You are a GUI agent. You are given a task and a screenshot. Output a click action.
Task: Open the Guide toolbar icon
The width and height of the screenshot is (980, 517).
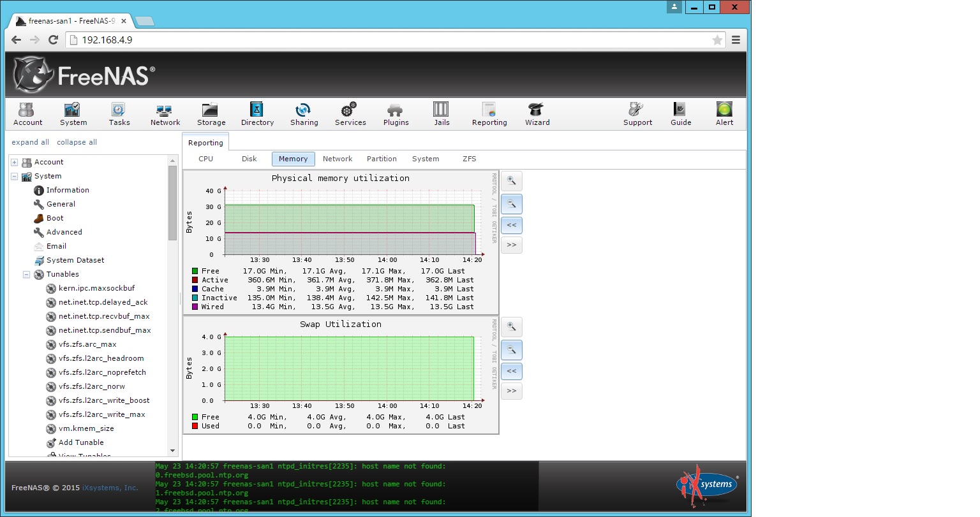point(681,114)
